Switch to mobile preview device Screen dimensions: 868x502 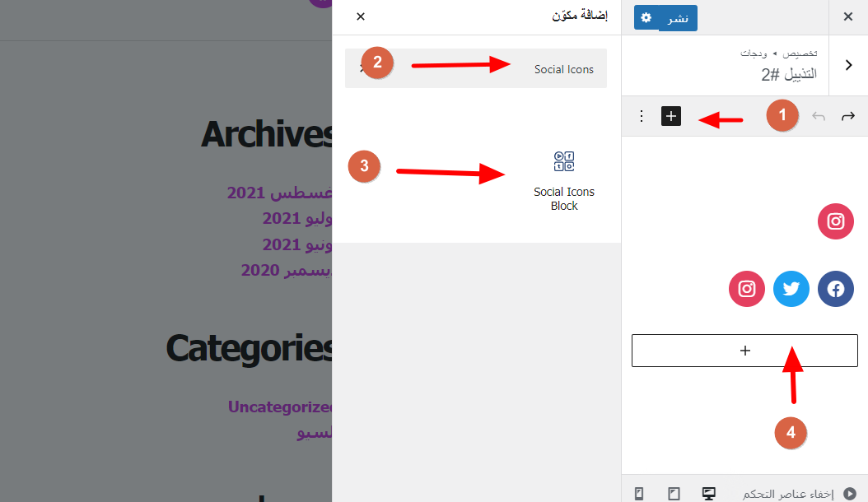[639, 493]
